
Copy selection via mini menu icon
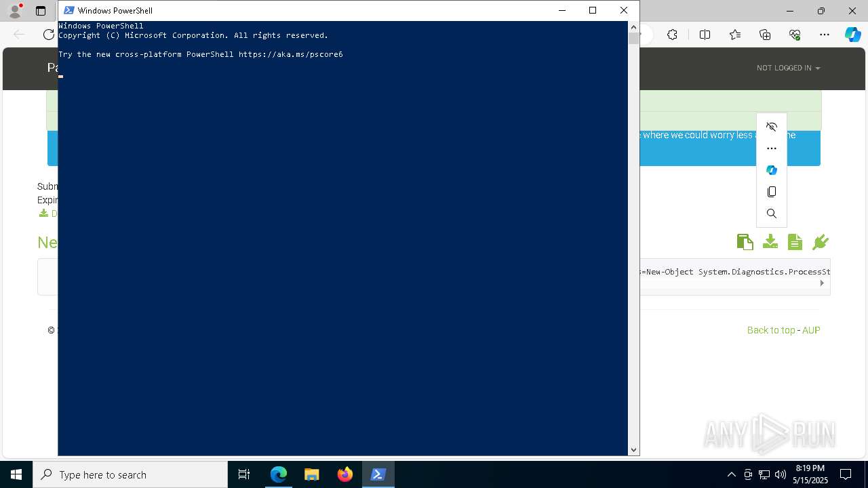772,192
